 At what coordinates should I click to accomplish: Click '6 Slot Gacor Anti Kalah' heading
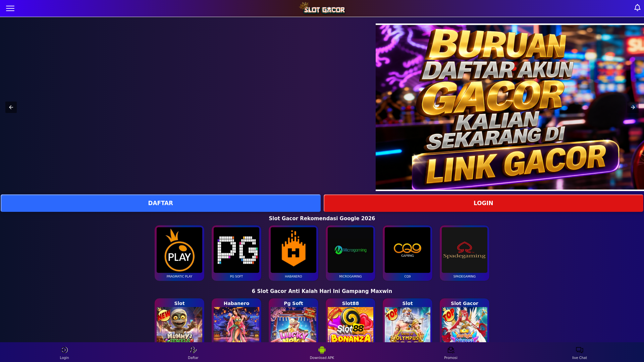point(322,291)
